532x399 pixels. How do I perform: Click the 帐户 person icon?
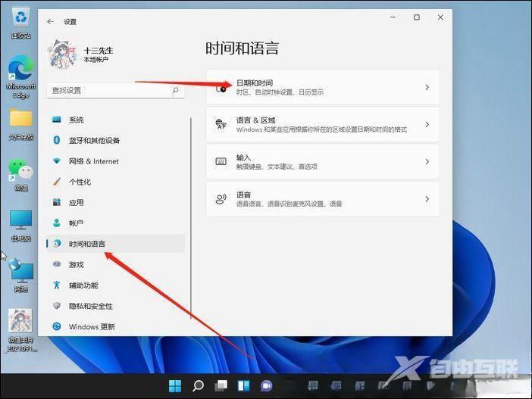coord(57,223)
